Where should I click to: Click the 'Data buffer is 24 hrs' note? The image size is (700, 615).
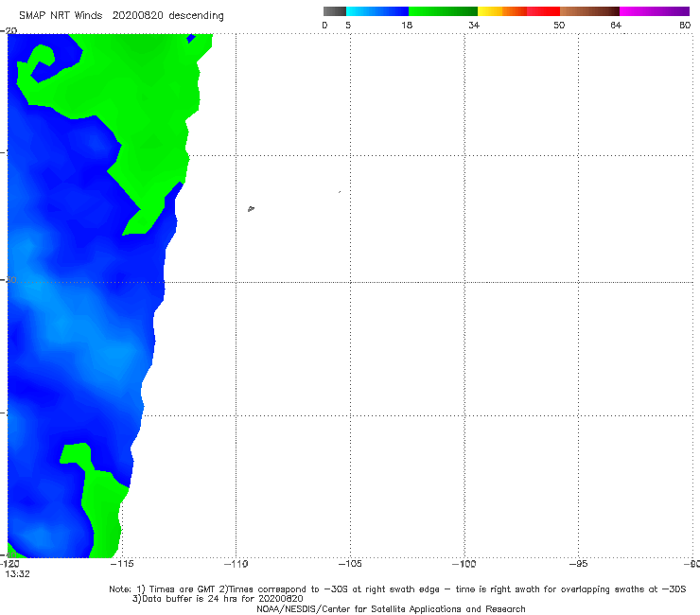click(x=218, y=599)
